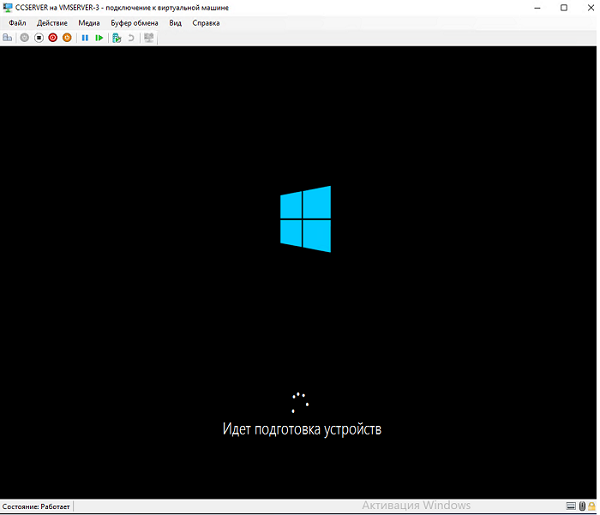
Task: Click the yellow lock status icon
Action: tap(592, 506)
